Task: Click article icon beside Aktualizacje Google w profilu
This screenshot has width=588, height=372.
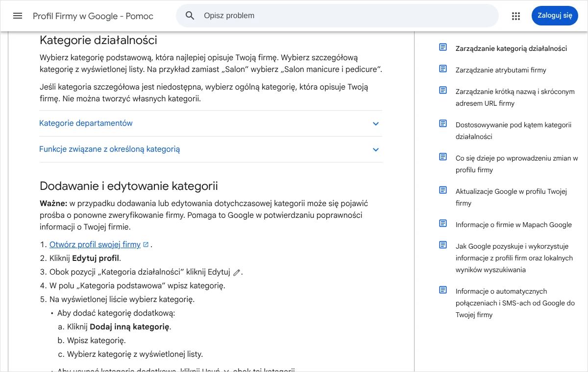Action: point(443,190)
